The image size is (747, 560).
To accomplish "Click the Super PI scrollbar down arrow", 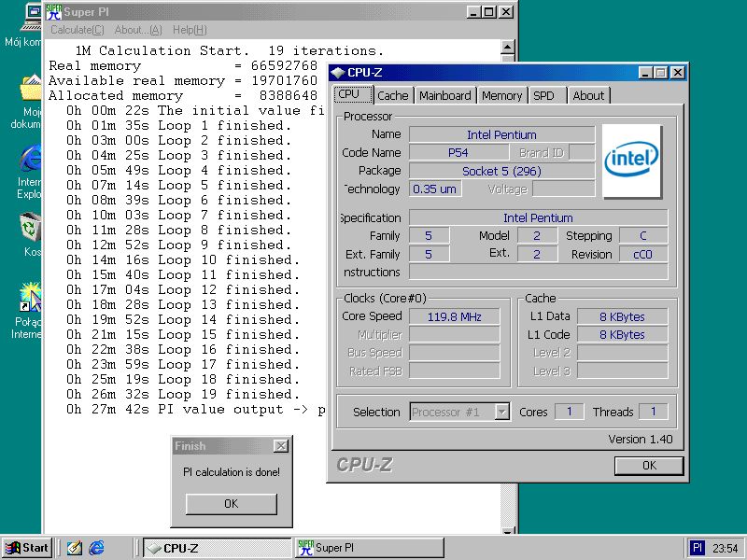I will coord(508,530).
